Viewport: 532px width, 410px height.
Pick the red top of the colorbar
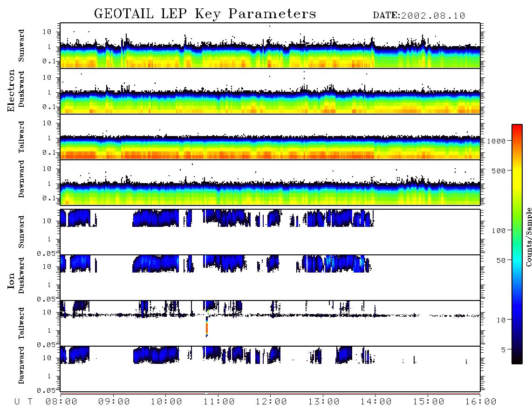coord(517,128)
